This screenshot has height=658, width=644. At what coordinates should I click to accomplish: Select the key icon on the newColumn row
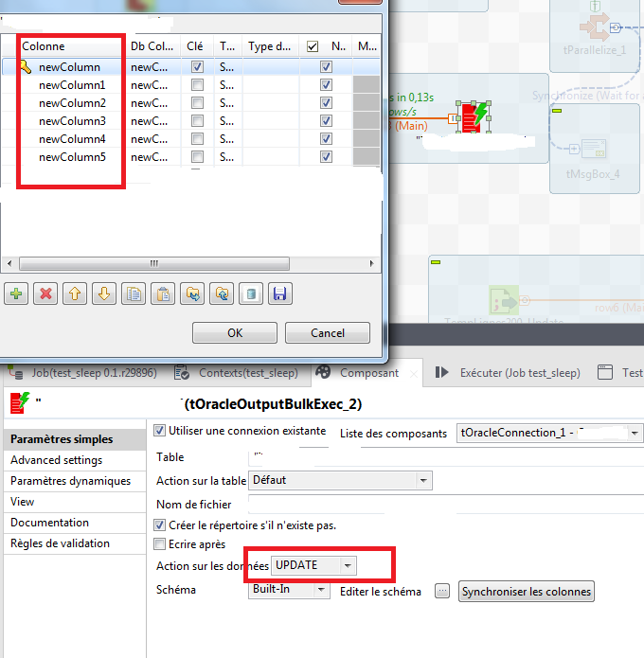(26, 66)
